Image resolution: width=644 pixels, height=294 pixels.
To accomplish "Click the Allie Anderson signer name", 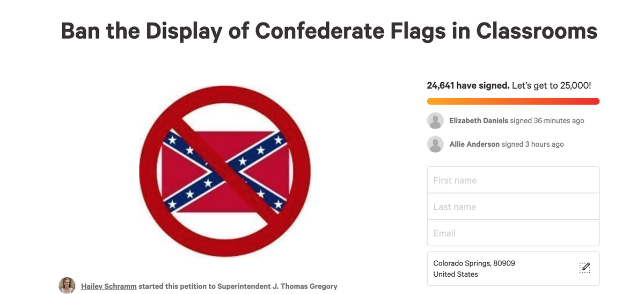I will click(474, 144).
